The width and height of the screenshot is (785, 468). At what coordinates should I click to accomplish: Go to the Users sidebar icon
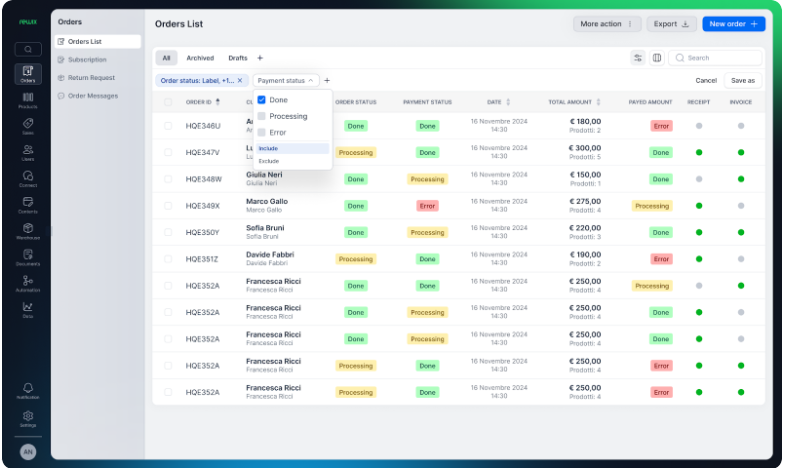point(27,151)
